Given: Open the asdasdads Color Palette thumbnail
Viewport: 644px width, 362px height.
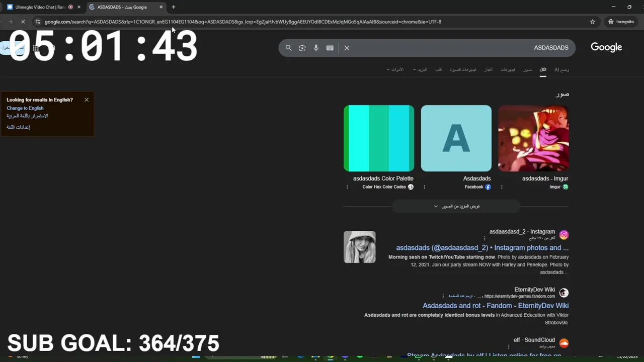Looking at the screenshot, I should 379,138.
